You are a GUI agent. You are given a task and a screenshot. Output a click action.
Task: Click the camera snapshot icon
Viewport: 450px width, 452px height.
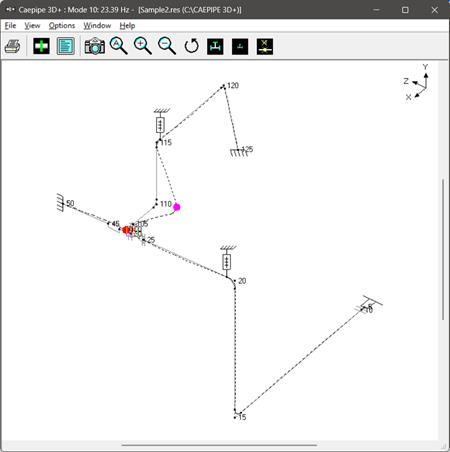coord(95,46)
